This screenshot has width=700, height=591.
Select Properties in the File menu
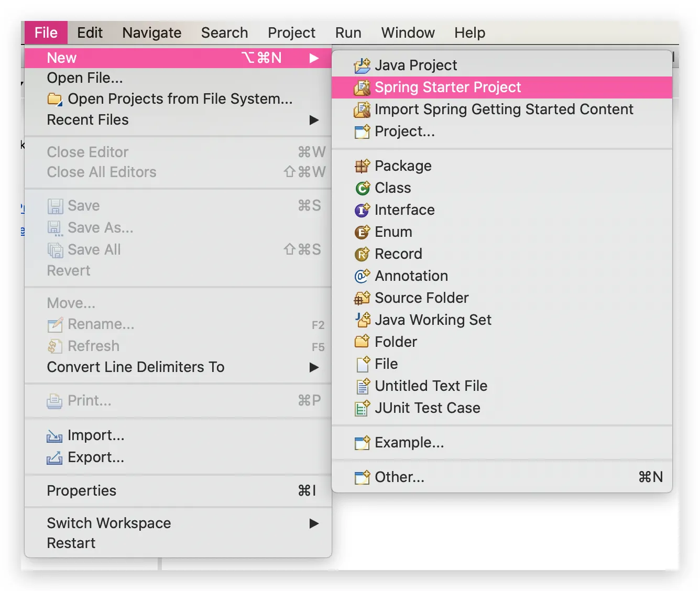178,491
